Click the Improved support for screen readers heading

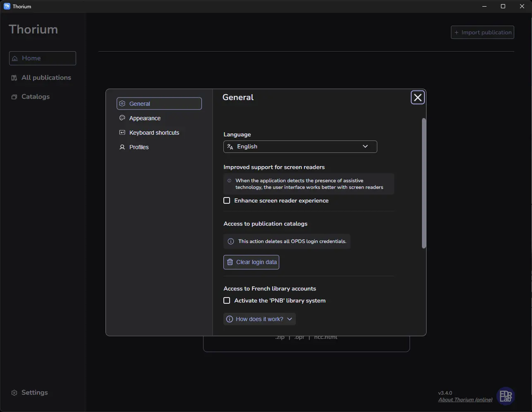point(274,167)
